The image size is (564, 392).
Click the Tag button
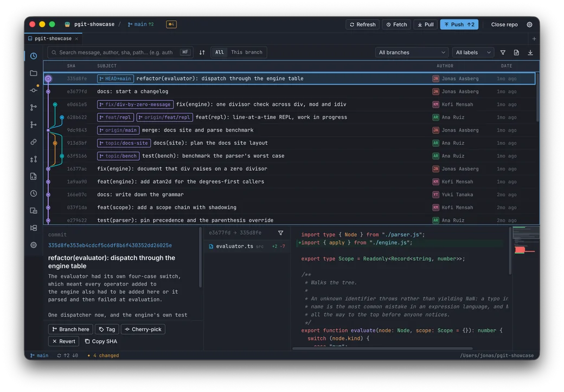click(x=107, y=329)
